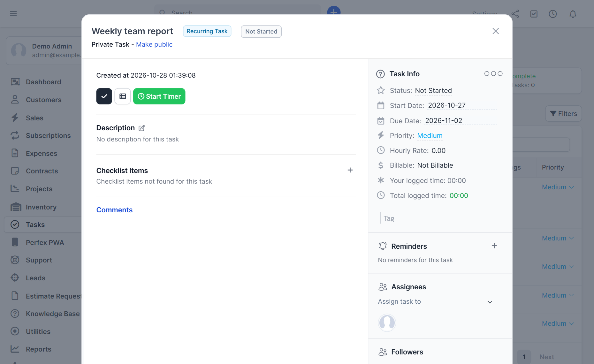Close the Weekly team report modal
594x364 pixels.
(496, 31)
